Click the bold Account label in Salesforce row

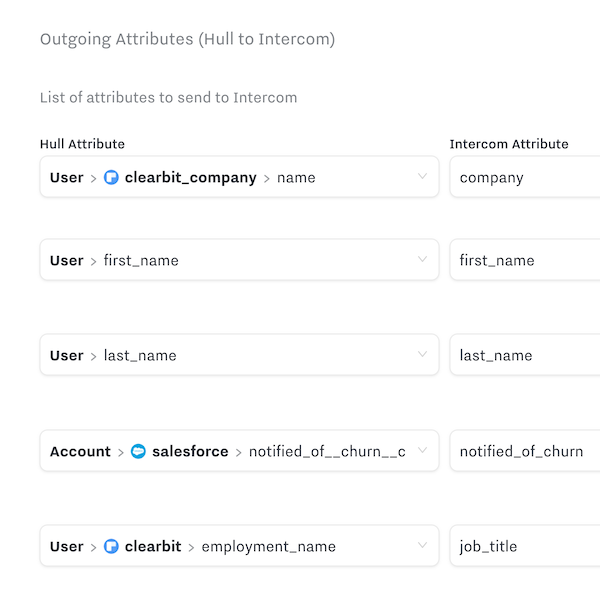click(x=80, y=452)
